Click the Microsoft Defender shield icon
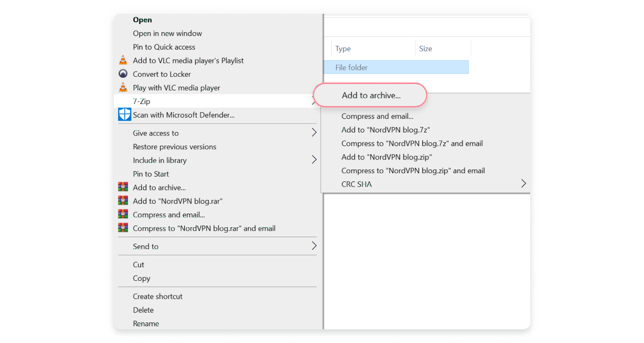644x343 pixels. point(125,114)
